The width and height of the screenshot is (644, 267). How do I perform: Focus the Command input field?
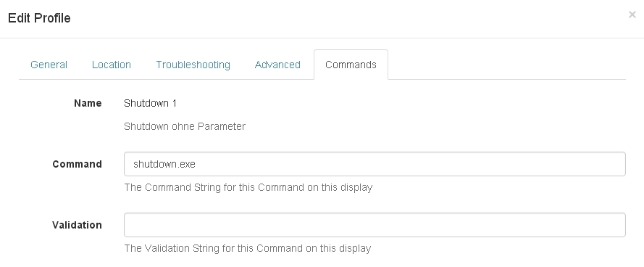click(x=375, y=164)
